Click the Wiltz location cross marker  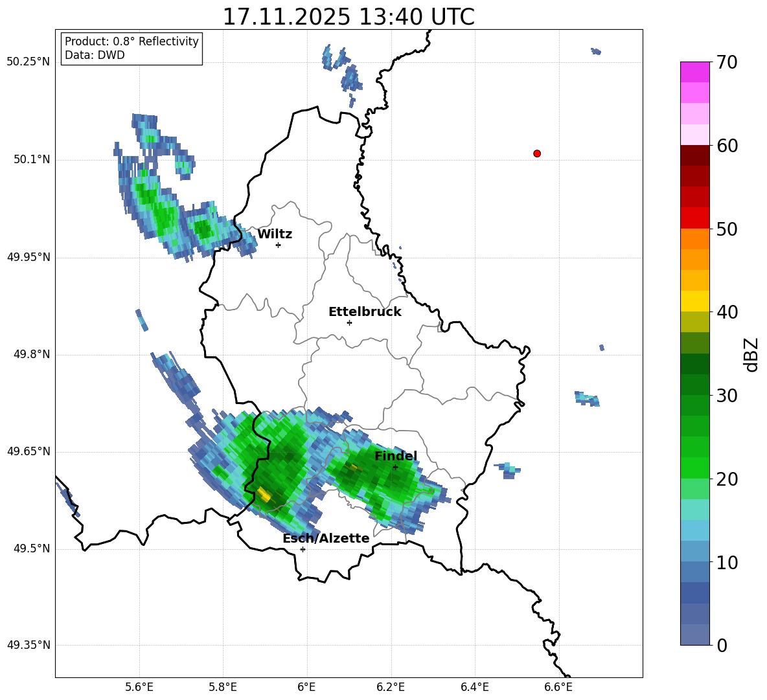pyautogui.click(x=279, y=245)
